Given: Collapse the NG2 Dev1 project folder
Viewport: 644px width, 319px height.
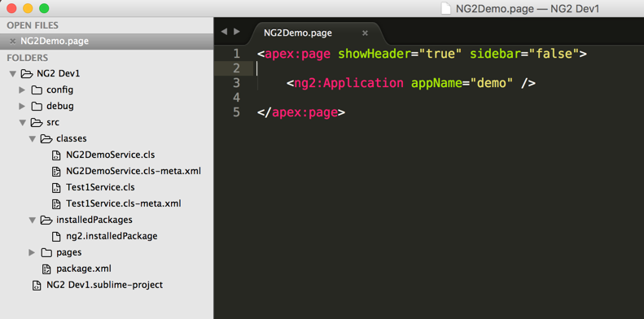Looking at the screenshot, I should click(12, 74).
